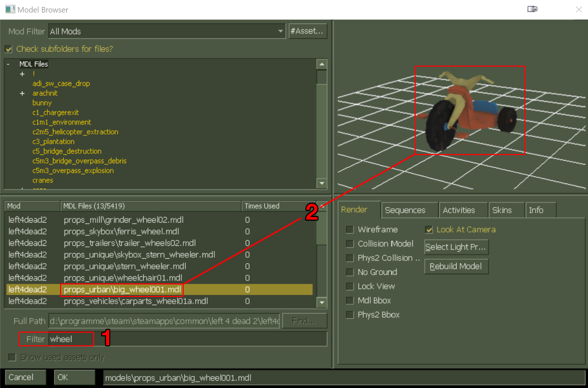Select props_unique\skybox_stern_wheeler.mdl in list
588x388 pixels.
click(160, 255)
